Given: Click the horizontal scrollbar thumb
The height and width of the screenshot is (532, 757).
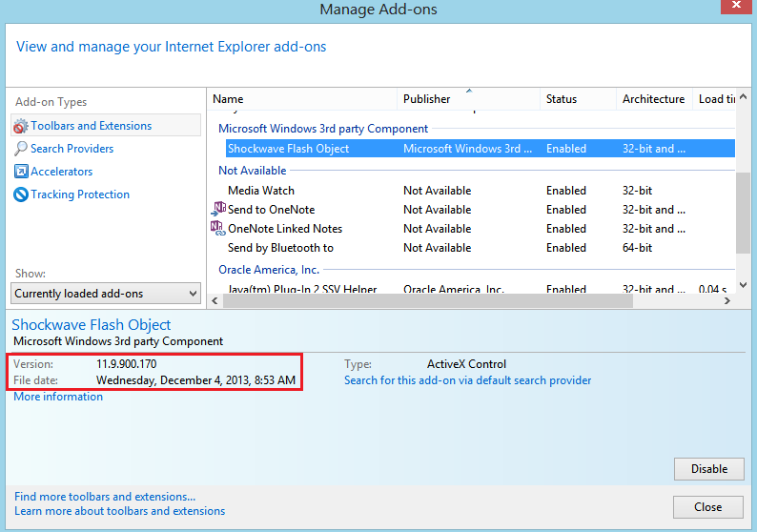Looking at the screenshot, I should click(428, 301).
